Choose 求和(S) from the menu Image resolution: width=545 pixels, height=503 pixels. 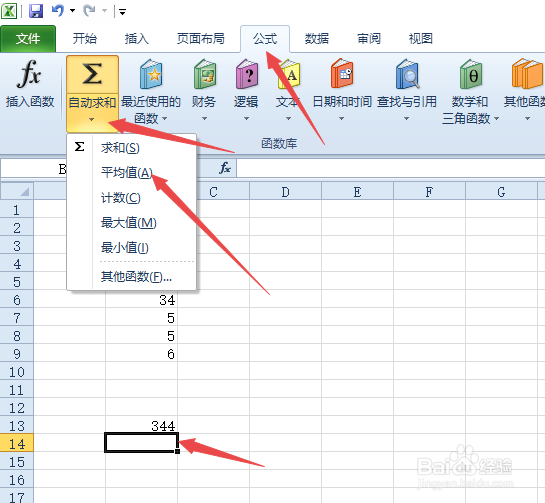click(x=132, y=148)
